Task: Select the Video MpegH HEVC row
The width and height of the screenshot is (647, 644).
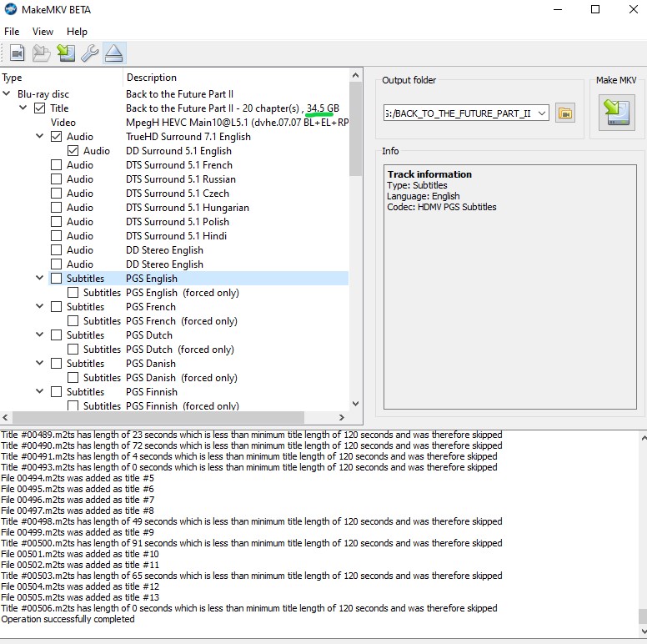Action: [x=174, y=123]
